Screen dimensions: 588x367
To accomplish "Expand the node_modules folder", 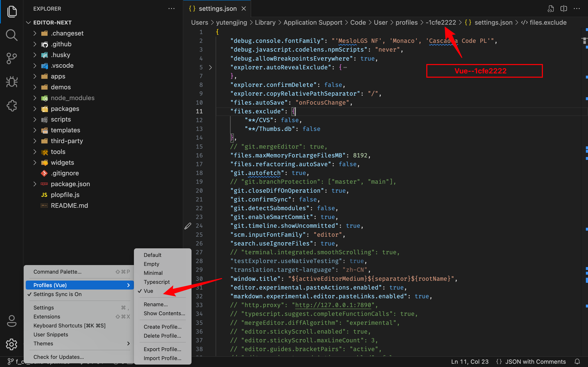I will [72, 98].
